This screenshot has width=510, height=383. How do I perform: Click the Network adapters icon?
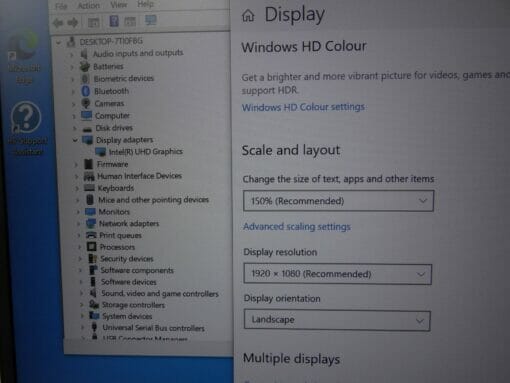click(x=91, y=223)
